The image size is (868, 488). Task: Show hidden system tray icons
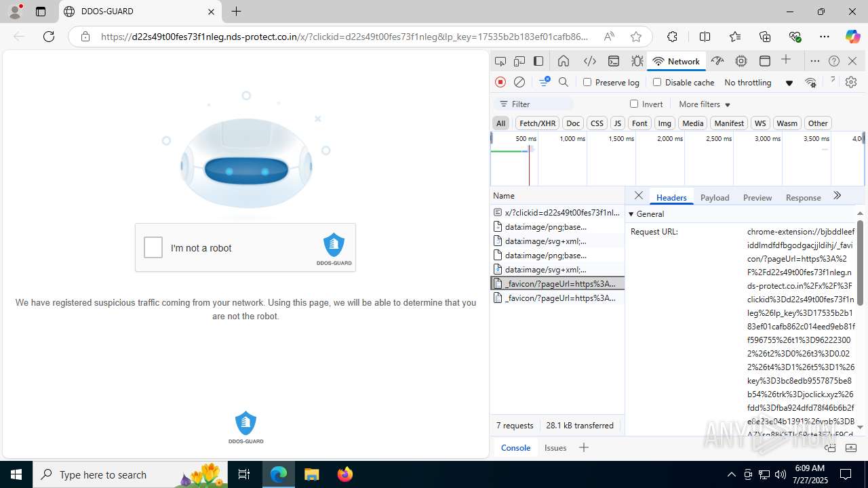click(x=731, y=474)
